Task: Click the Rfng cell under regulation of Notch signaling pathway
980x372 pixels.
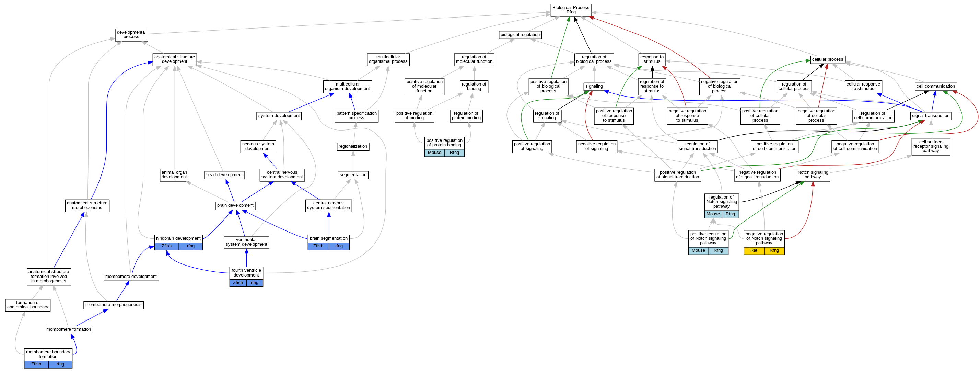Action: (x=731, y=214)
